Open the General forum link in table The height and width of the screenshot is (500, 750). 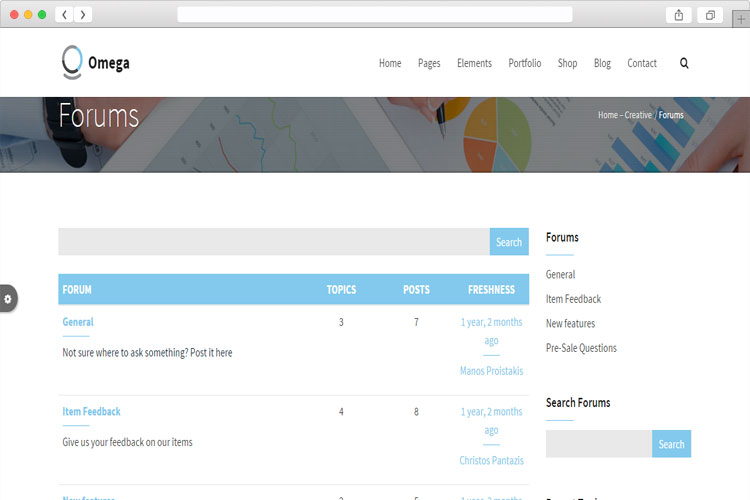78,322
